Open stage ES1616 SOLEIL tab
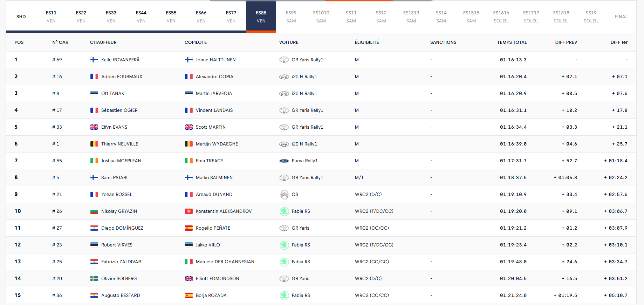This screenshot has width=644, height=305. click(501, 16)
